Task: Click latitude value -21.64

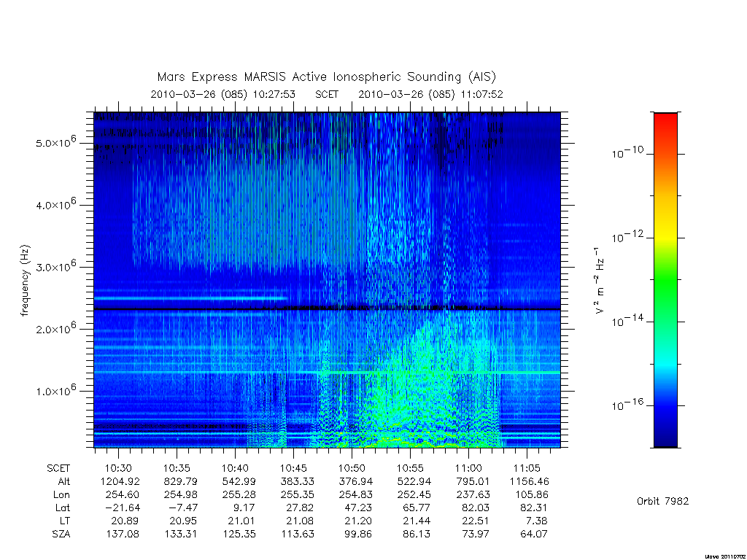Action: coord(123,507)
